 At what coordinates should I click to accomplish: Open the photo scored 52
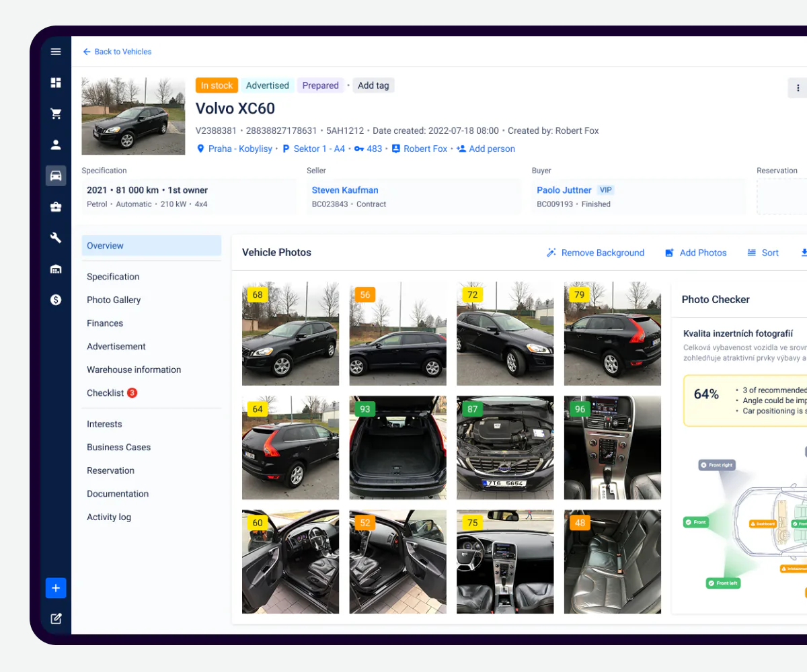397,562
